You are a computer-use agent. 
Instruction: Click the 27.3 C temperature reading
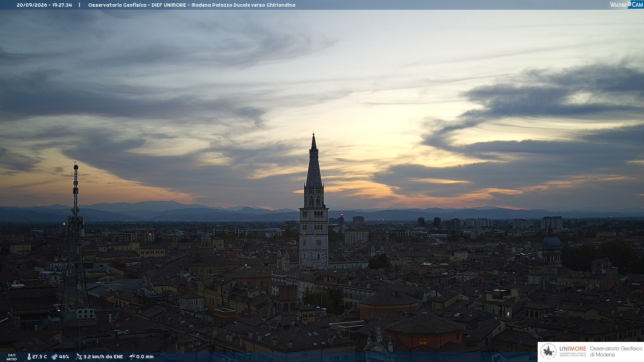click(40, 357)
